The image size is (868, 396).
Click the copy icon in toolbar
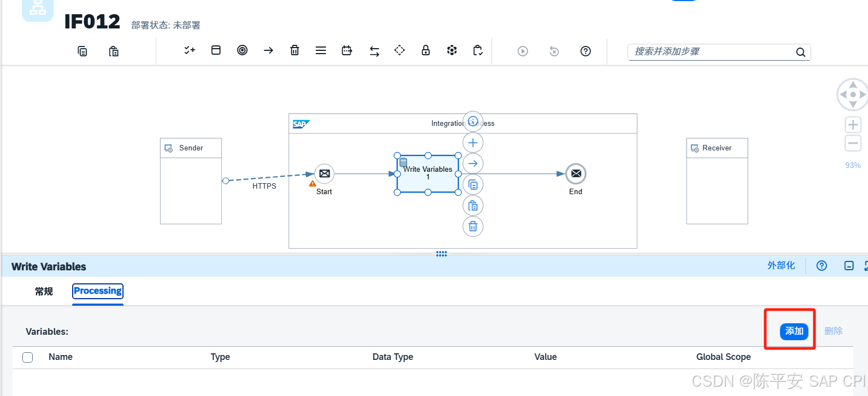pos(83,51)
